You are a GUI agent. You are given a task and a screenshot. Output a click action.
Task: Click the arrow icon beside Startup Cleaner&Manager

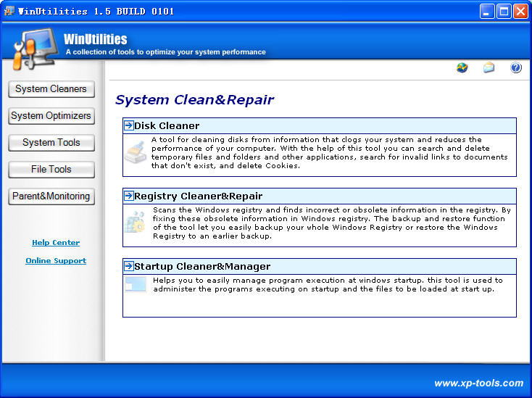click(x=128, y=266)
